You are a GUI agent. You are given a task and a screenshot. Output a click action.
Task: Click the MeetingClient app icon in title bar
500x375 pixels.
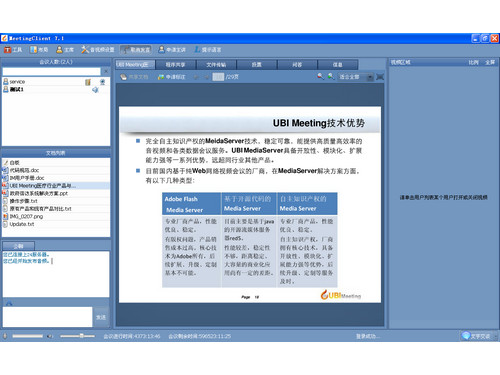pos(4,38)
